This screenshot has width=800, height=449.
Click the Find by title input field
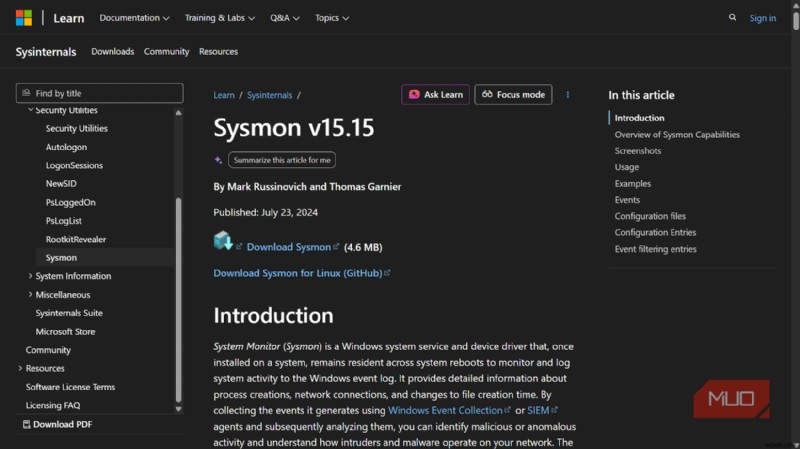(x=99, y=93)
